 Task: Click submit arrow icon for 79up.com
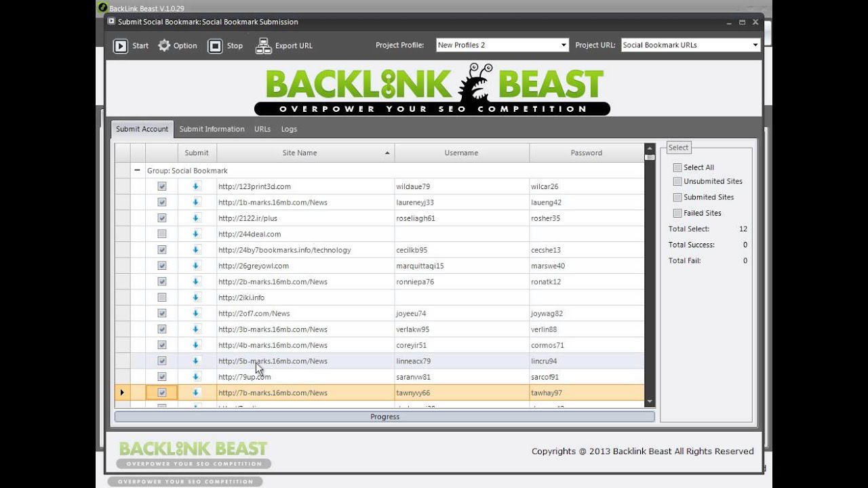coord(196,377)
